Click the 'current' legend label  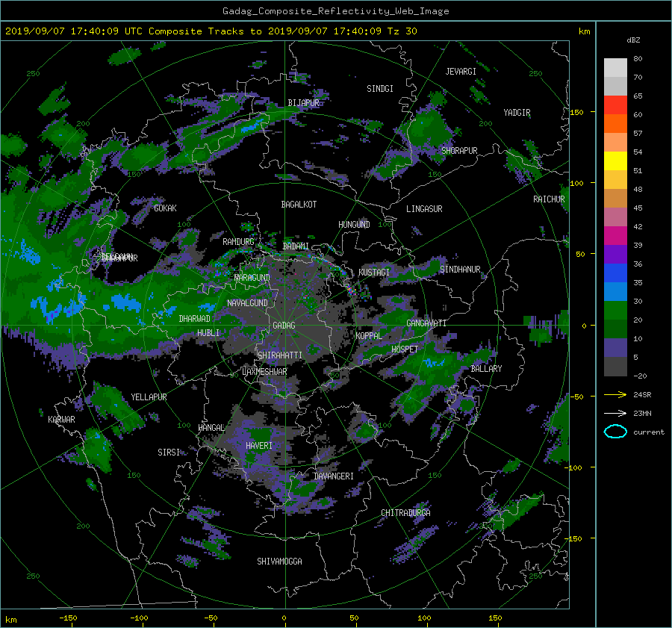648,432
